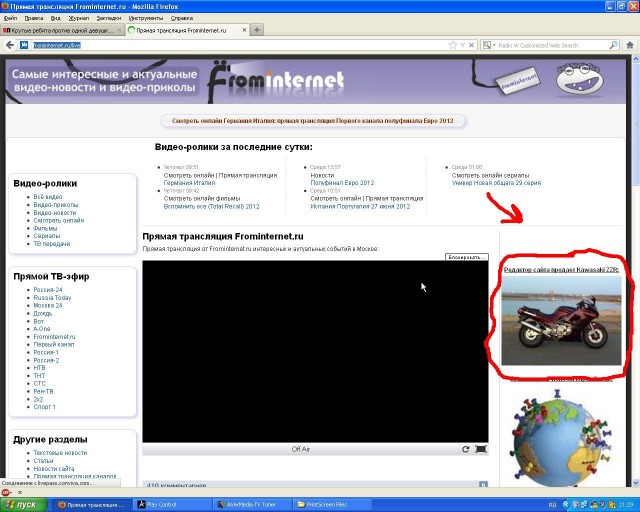The width and height of the screenshot is (640, 512).
Task: Expand the URL history dropdown arrow
Action: coord(464,45)
